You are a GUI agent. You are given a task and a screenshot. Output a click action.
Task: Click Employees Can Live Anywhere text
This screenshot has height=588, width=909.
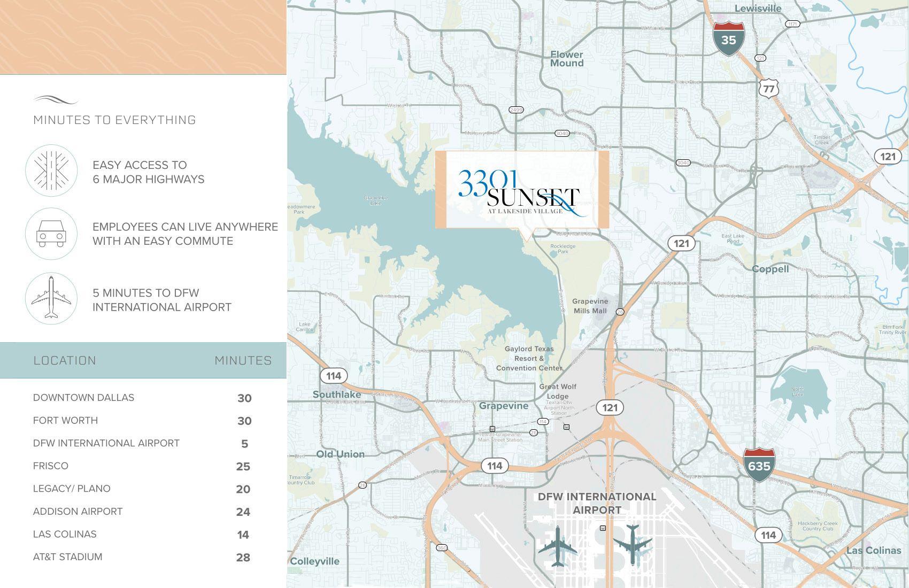pos(185,234)
